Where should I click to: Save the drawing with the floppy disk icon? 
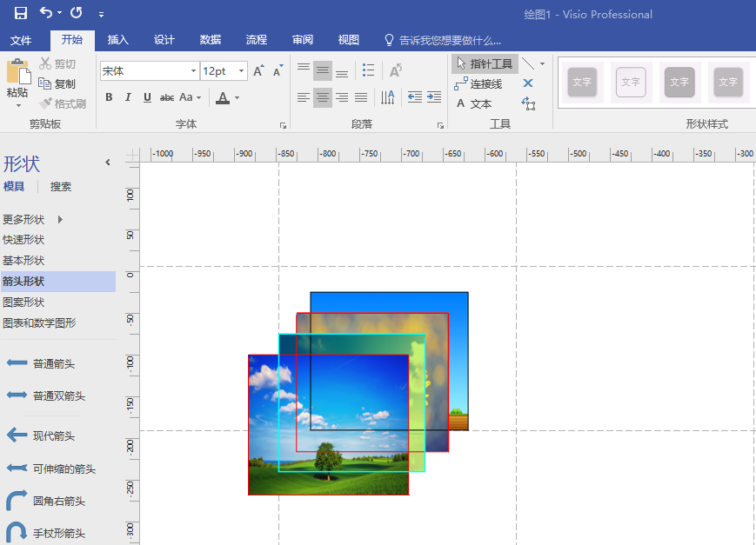coord(21,13)
